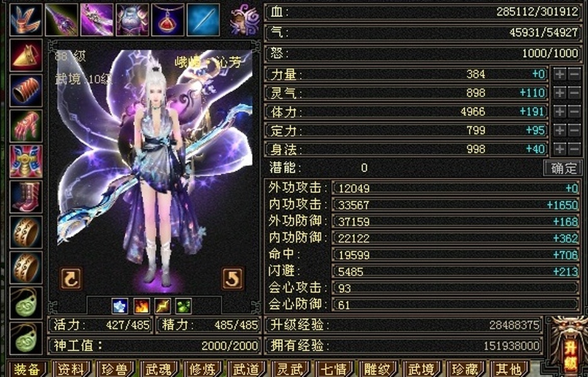Screen dimensions: 588x377
Task: Decrease 身法 with the minus button
Action: (575, 149)
